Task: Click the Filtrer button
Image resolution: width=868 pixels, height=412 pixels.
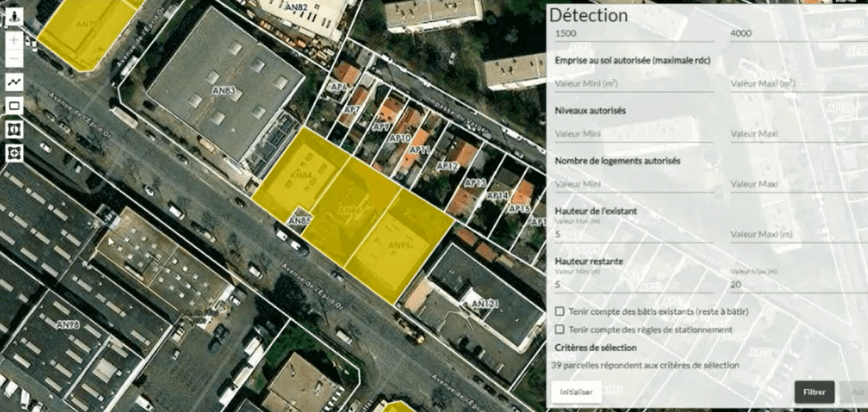Action: (814, 392)
